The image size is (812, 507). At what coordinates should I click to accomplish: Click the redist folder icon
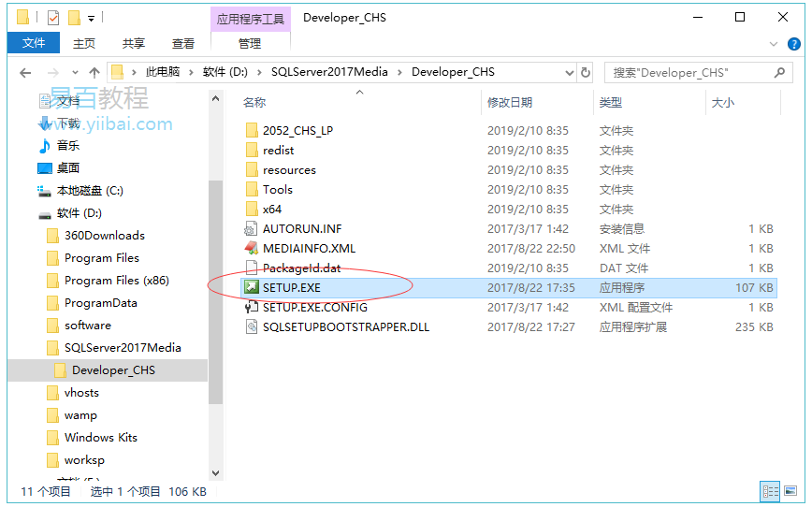point(252,150)
